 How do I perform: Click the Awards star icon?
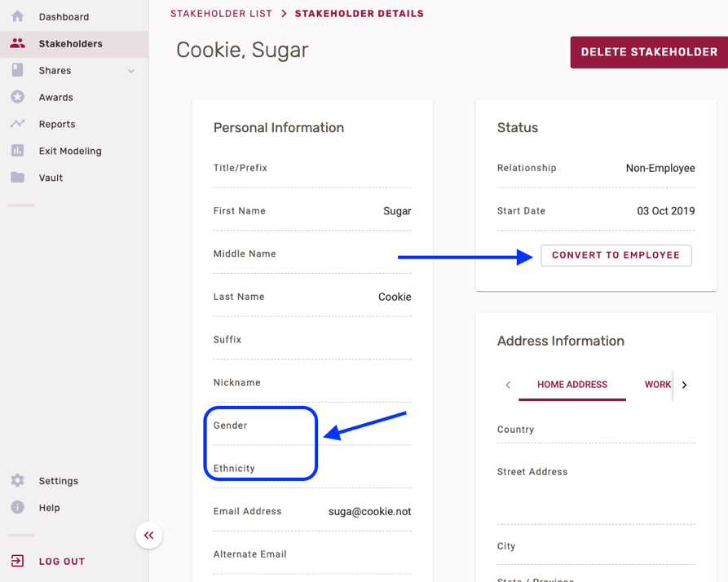(x=17, y=97)
